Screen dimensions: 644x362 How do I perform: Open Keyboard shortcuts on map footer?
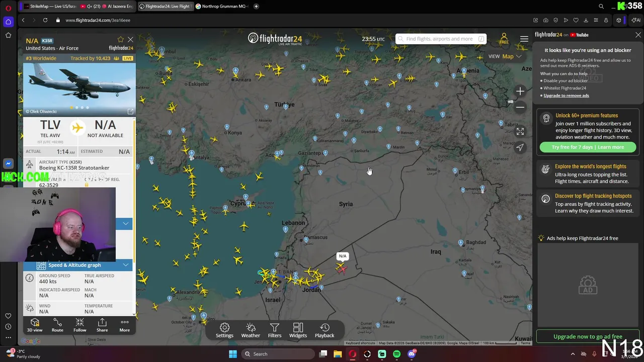[x=360, y=343]
